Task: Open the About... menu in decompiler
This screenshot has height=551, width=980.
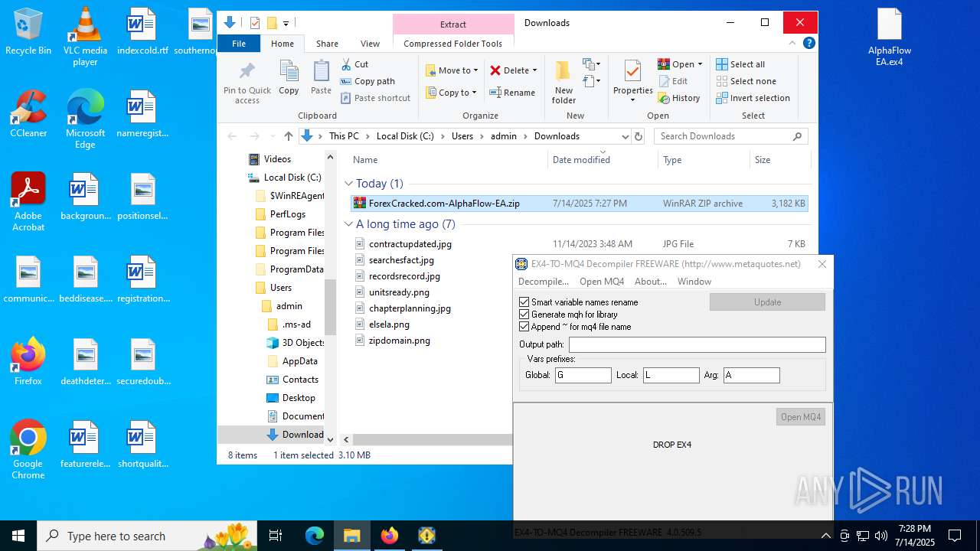Action: pyautogui.click(x=651, y=282)
